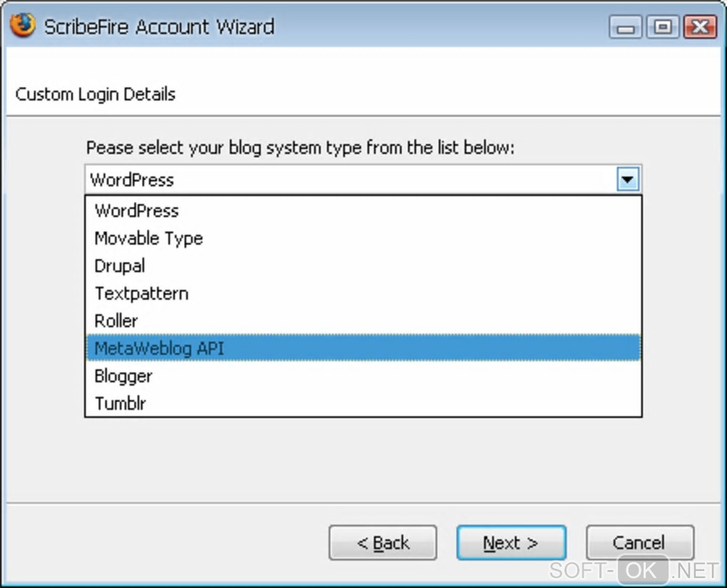The image size is (727, 588).
Task: Click the SOFT-OK.NET watermark
Action: click(x=634, y=570)
